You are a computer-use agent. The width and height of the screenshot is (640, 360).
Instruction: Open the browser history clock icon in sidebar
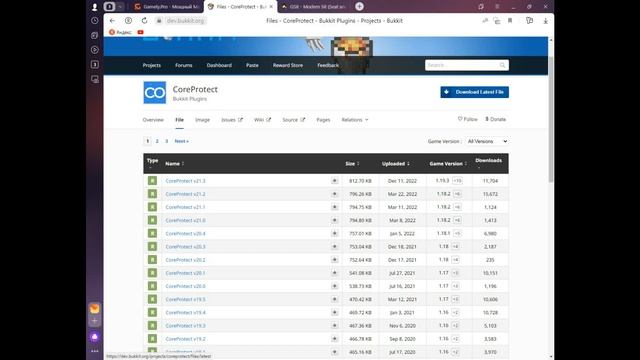coord(95,20)
